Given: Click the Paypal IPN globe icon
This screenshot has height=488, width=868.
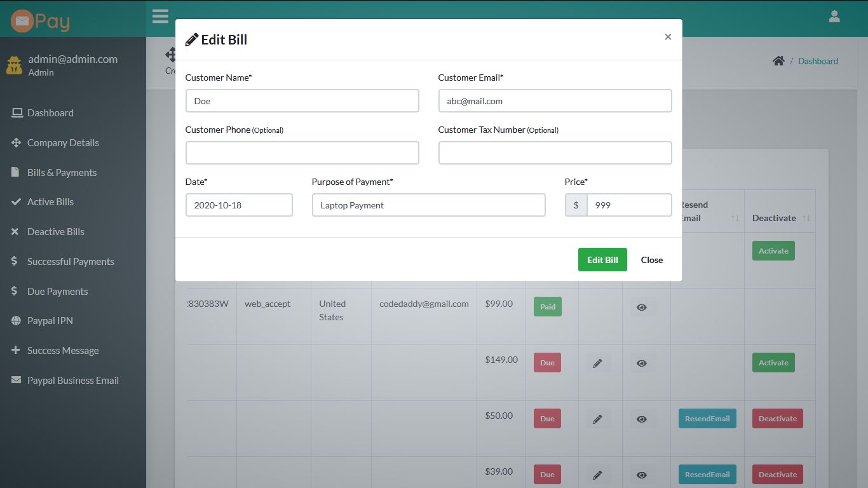Looking at the screenshot, I should pos(16,320).
